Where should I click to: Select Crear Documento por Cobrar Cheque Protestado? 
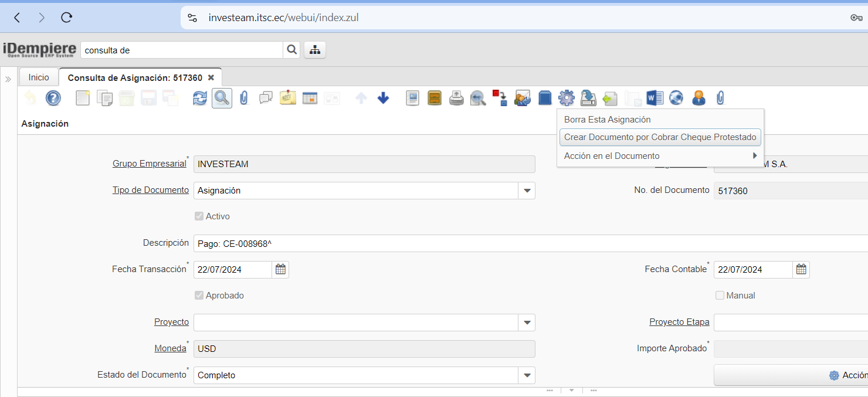pyautogui.click(x=660, y=138)
